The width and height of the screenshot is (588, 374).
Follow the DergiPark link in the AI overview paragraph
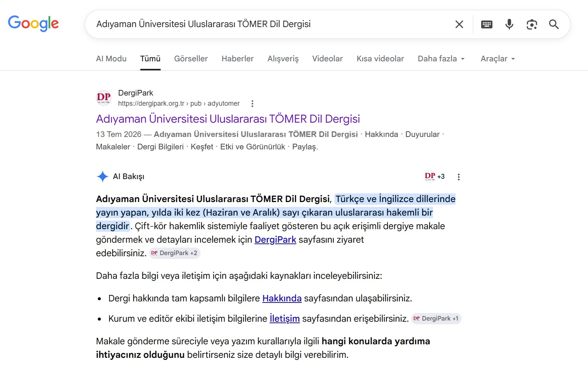pyautogui.click(x=275, y=240)
